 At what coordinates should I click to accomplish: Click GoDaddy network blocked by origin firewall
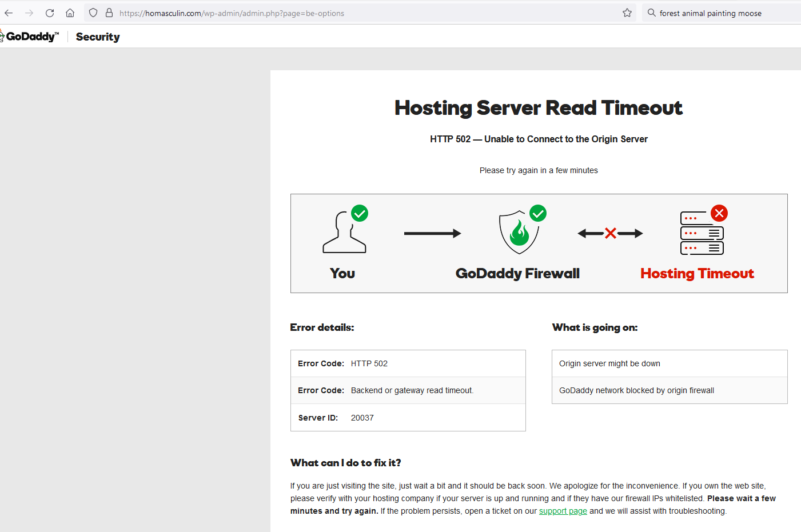click(x=670, y=390)
